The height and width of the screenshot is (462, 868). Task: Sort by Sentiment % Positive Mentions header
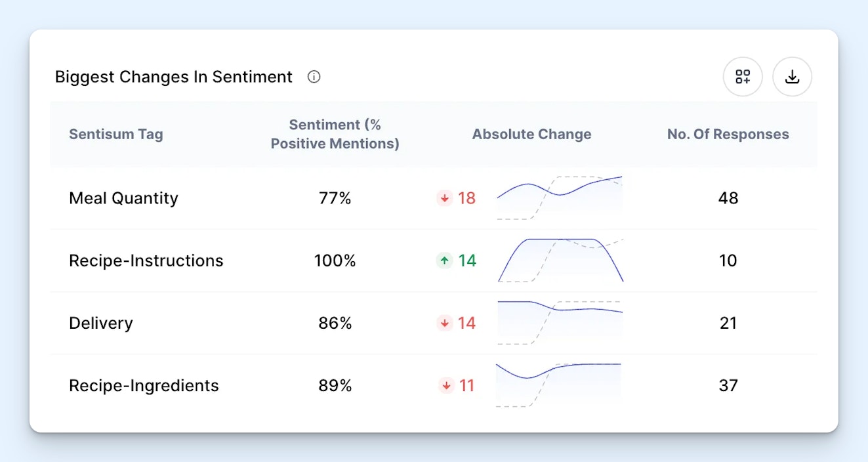tap(335, 135)
